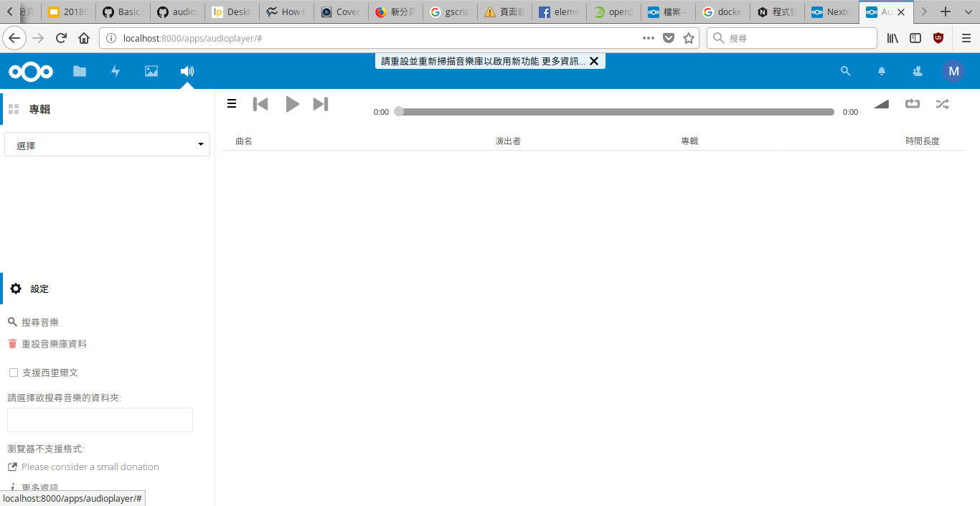Switch to the Nextcloud browser tab
Image resolution: width=980 pixels, height=506 pixels.
831,11
